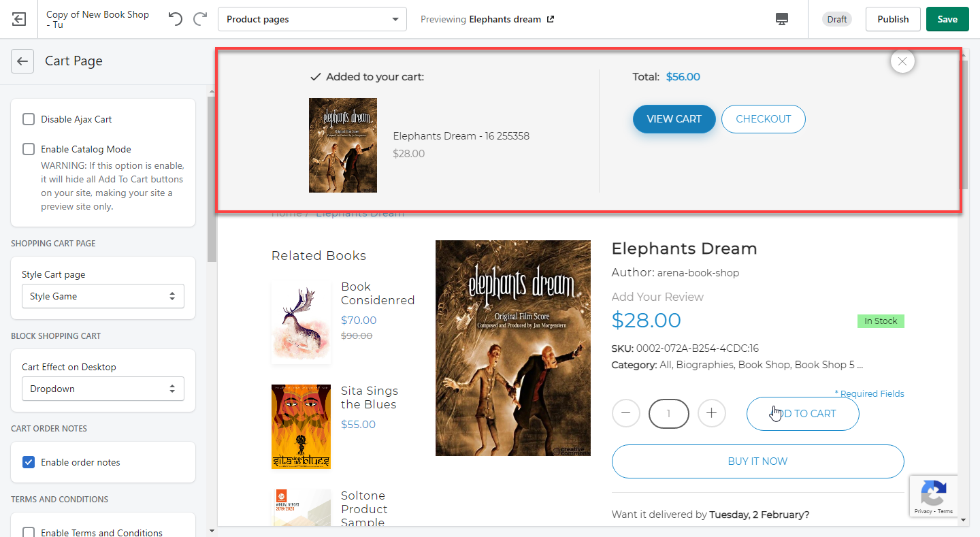Check Enable Terms and Conditions

tap(29, 532)
